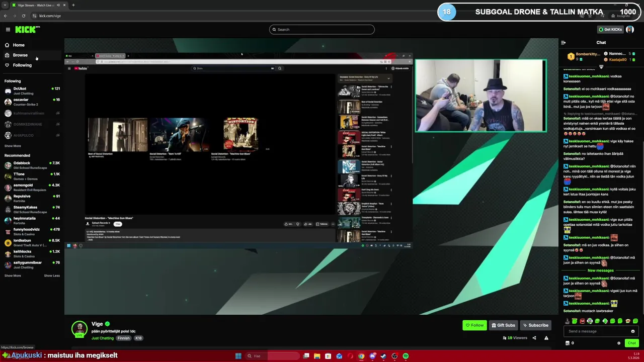
Task: Expand Show more under Recommended
Action: 13,276
